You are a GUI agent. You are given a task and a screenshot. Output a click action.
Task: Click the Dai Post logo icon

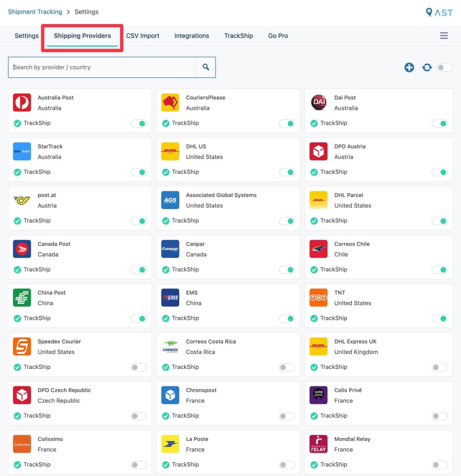click(318, 102)
